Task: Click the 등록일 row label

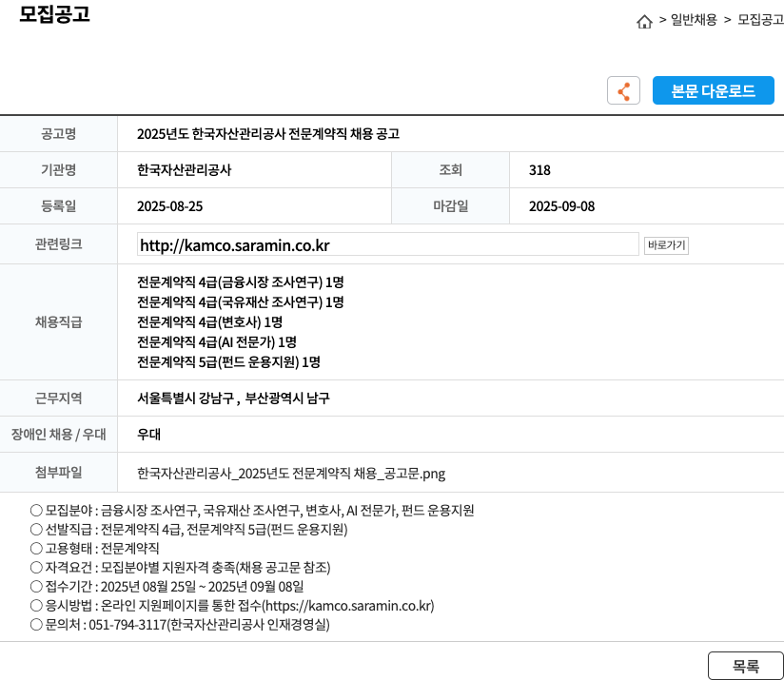Action: (x=58, y=205)
